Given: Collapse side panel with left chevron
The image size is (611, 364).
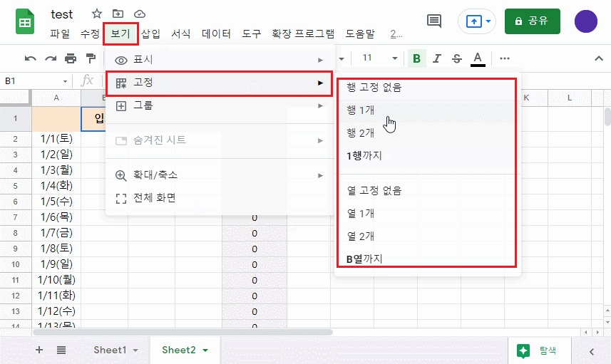Looking at the screenshot, I should pos(592,352).
